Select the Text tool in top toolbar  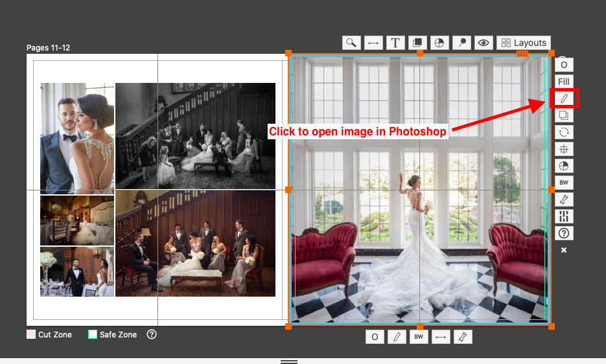[395, 43]
